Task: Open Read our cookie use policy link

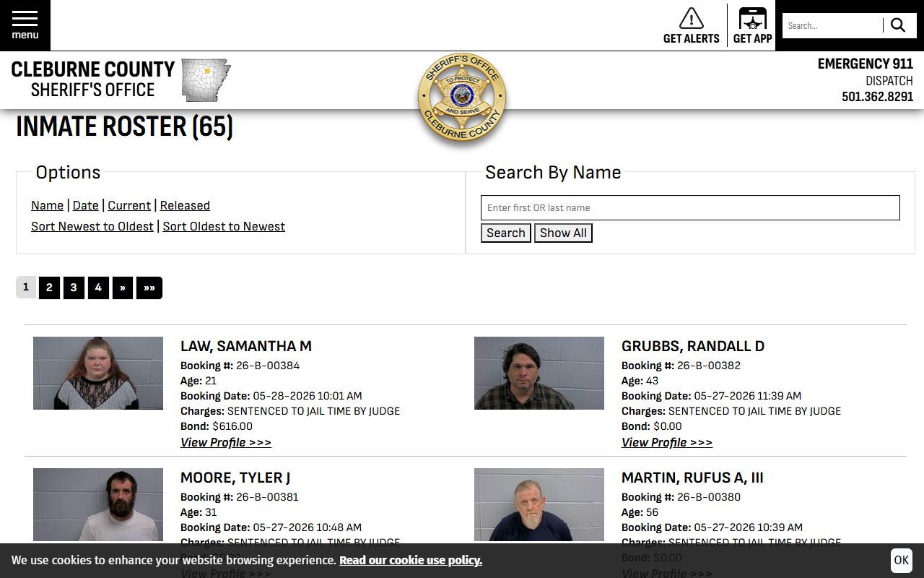Action: [x=411, y=561]
